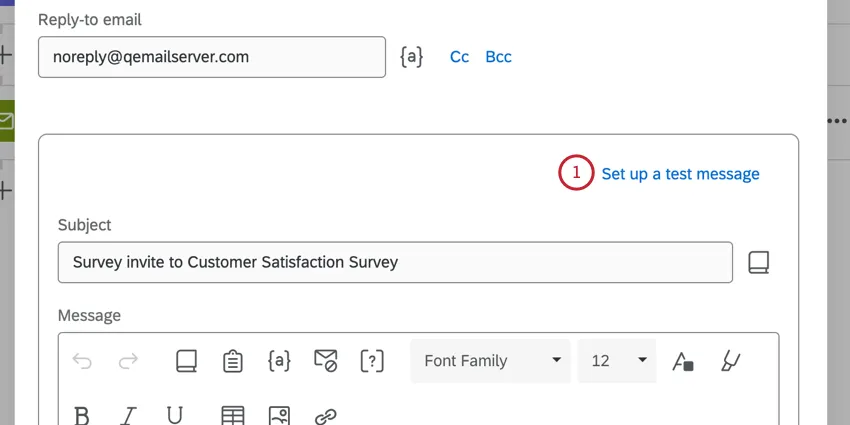
Task: Toggle bold formatting
Action: click(83, 416)
